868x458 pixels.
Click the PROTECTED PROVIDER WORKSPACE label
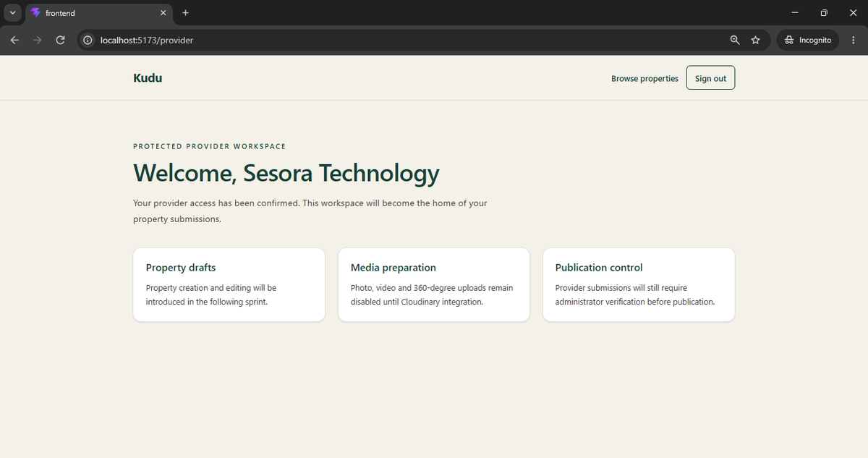pos(210,146)
